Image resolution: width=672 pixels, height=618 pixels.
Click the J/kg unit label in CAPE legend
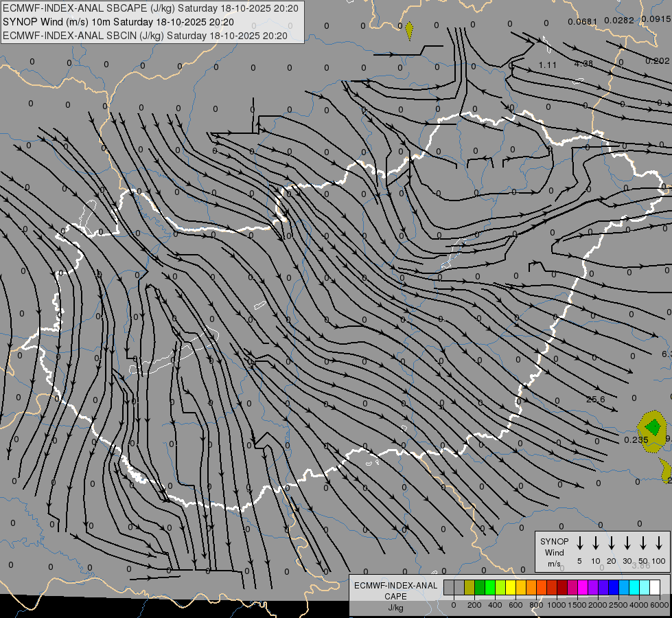[395, 608]
